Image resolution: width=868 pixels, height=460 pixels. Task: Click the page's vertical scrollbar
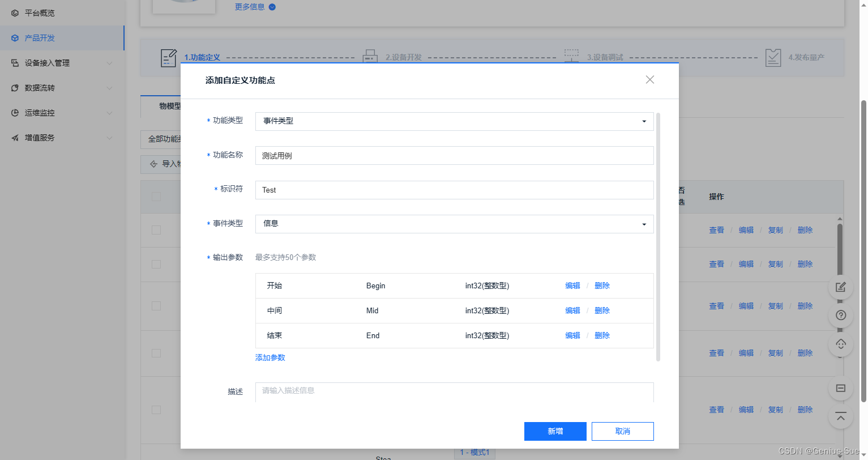click(x=864, y=251)
